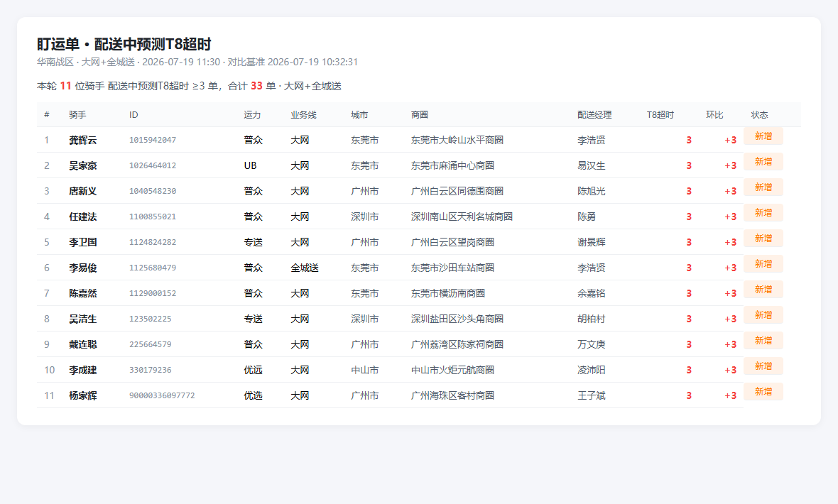Click the 城市 column header
Viewport: 838px width, 504px height.
pyautogui.click(x=359, y=115)
